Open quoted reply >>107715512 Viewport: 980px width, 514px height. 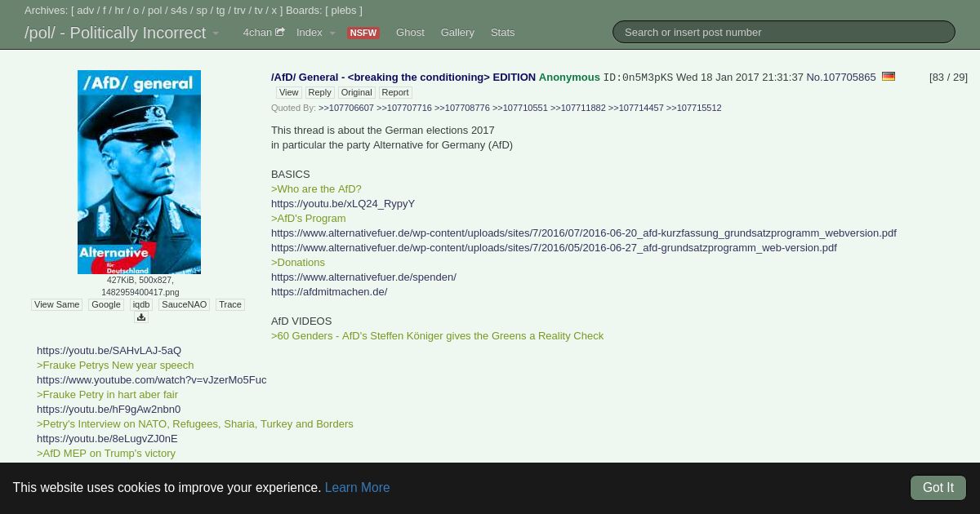pyautogui.click(x=694, y=108)
